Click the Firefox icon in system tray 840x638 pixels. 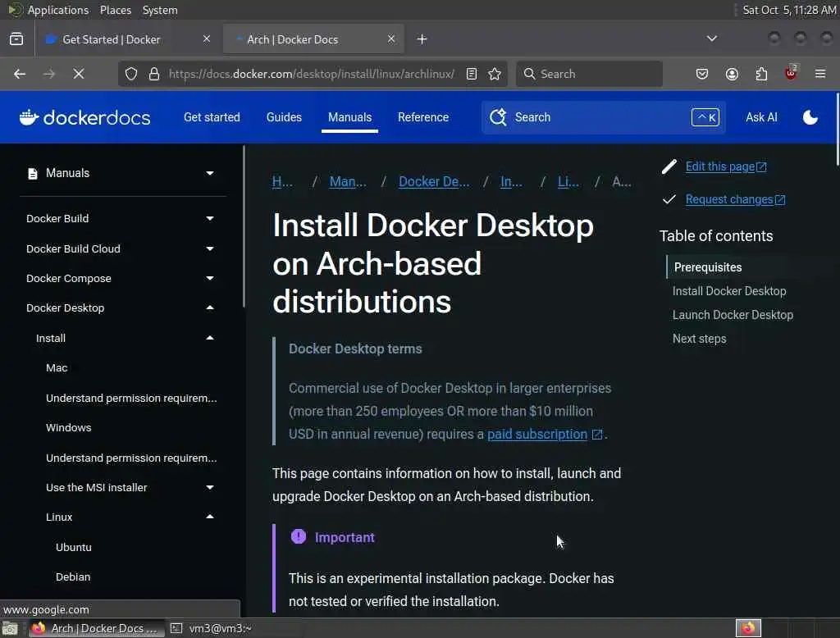[748, 628]
